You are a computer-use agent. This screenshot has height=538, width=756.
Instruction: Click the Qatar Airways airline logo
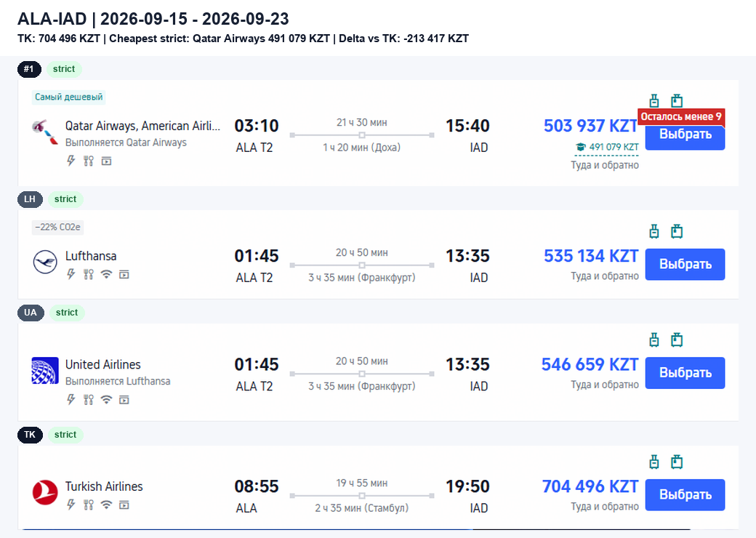pyautogui.click(x=45, y=132)
